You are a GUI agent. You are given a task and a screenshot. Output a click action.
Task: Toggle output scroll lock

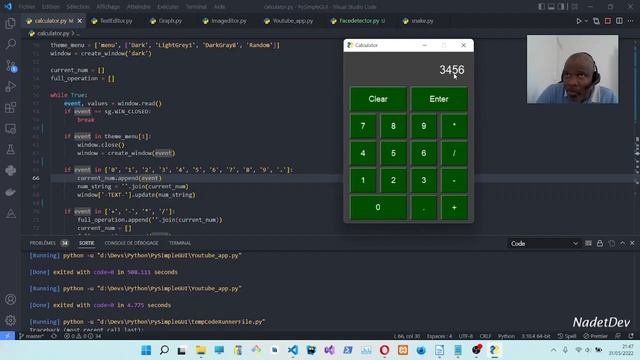[x=600, y=243]
